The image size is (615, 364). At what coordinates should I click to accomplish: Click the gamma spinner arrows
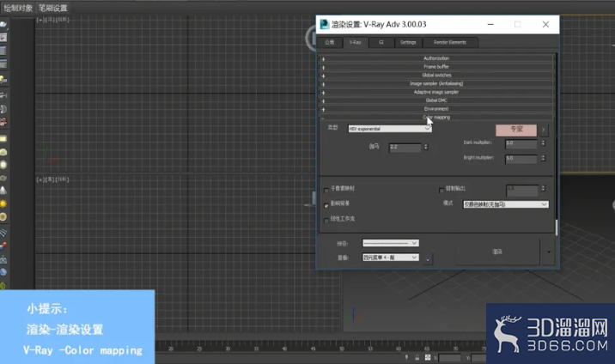point(426,147)
